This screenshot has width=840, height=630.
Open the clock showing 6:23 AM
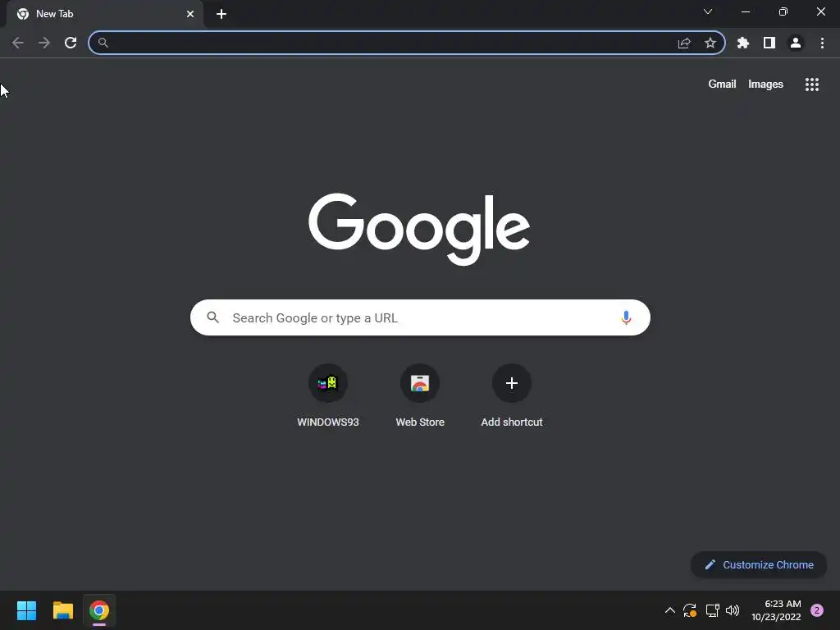(776, 610)
